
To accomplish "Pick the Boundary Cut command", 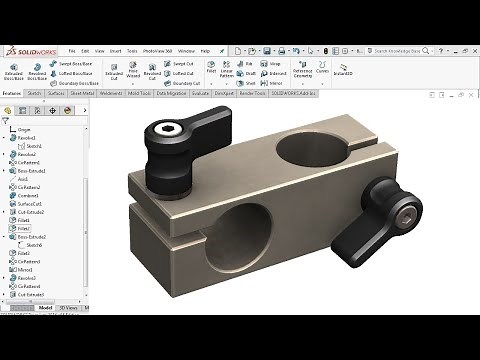I will pos(182,83).
